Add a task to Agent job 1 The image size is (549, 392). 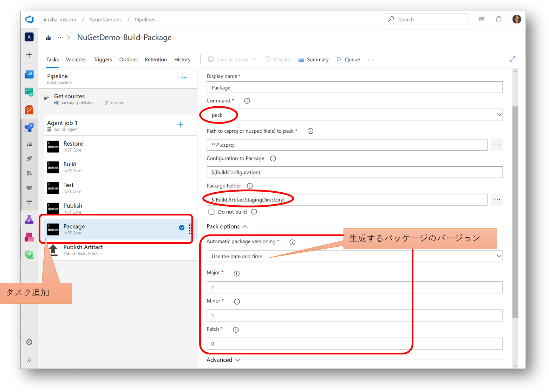point(180,125)
